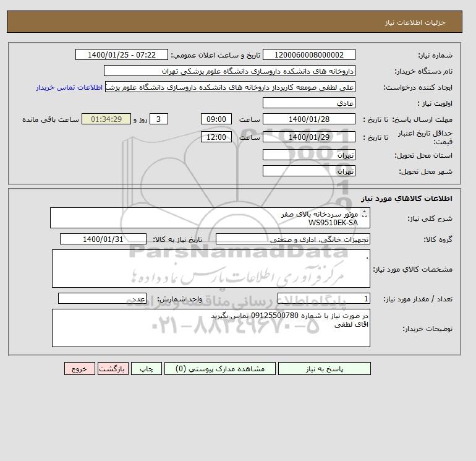The height and width of the screenshot is (461, 476).
Task: Click the بازگشت back button
Action: click(x=113, y=369)
